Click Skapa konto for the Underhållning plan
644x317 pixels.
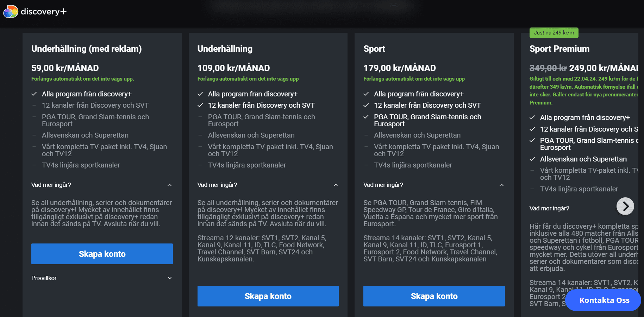268,296
